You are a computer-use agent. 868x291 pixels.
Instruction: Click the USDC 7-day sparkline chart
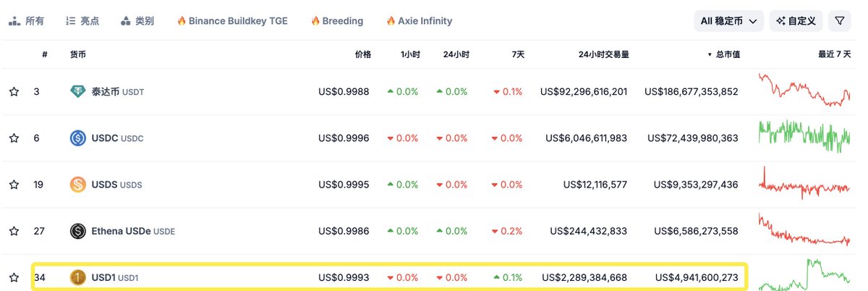pyautogui.click(x=804, y=137)
